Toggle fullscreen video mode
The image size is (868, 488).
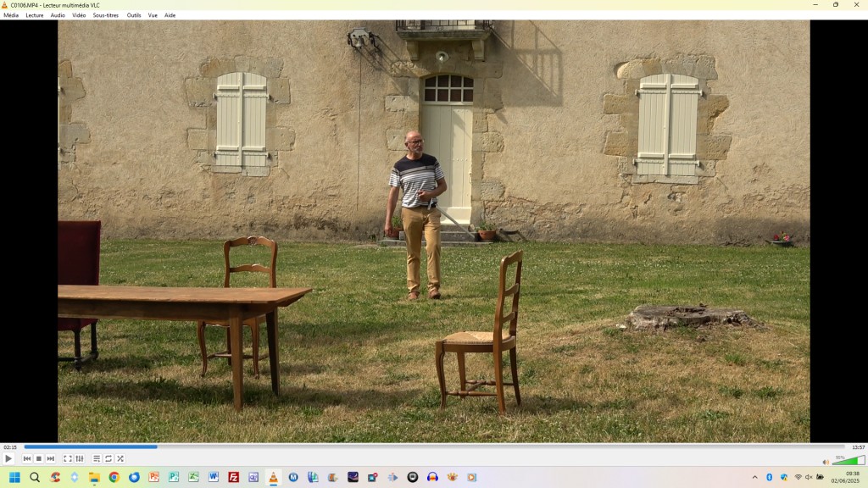[x=68, y=458]
